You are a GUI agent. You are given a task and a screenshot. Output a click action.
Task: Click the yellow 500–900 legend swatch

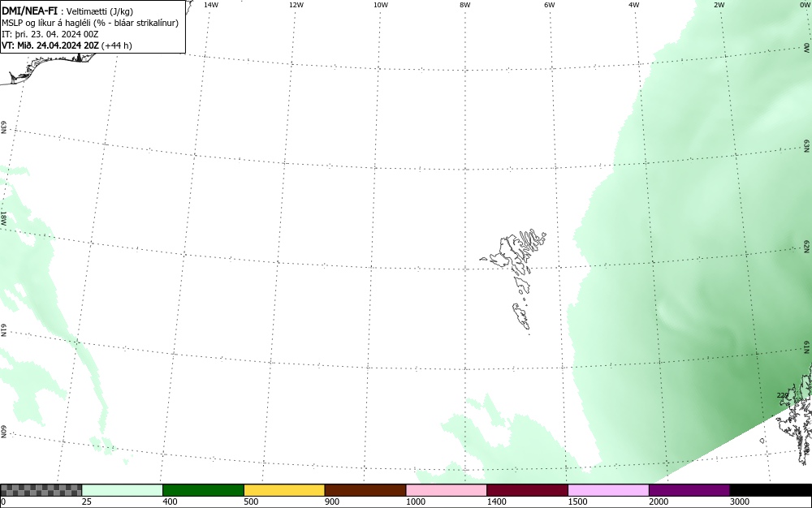click(x=284, y=490)
